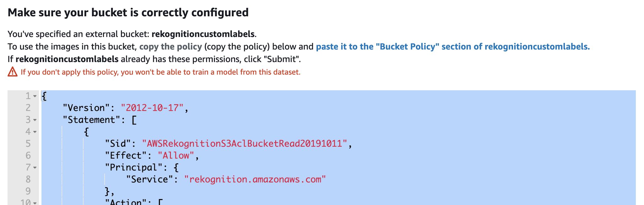644x205 pixels.
Task: Click the bold "copy the policy" link
Action: pyautogui.click(x=171, y=47)
